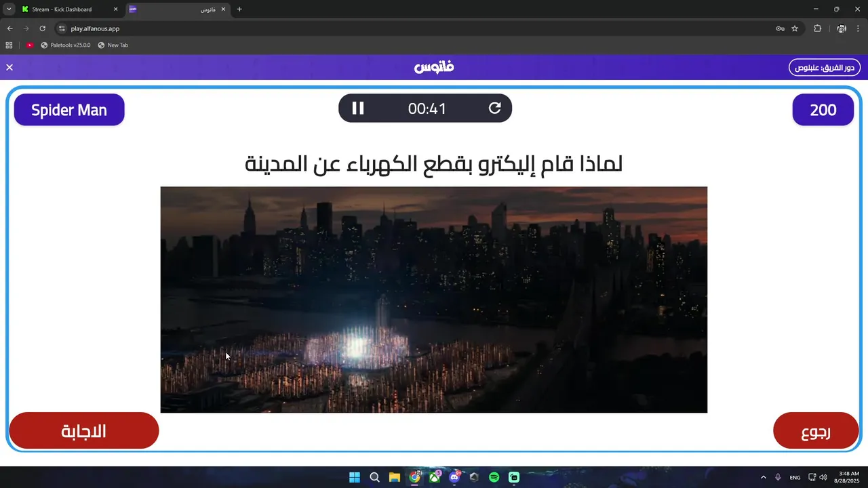Switch input language ENG
This screenshot has width=868, height=488.
[x=795, y=477]
